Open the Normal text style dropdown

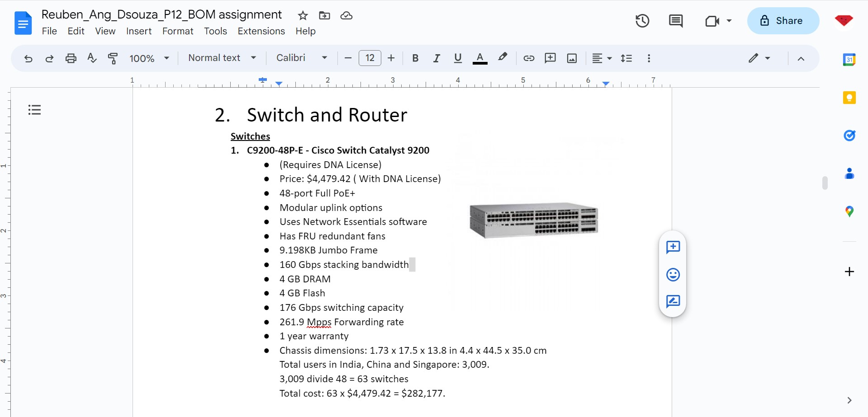point(222,58)
